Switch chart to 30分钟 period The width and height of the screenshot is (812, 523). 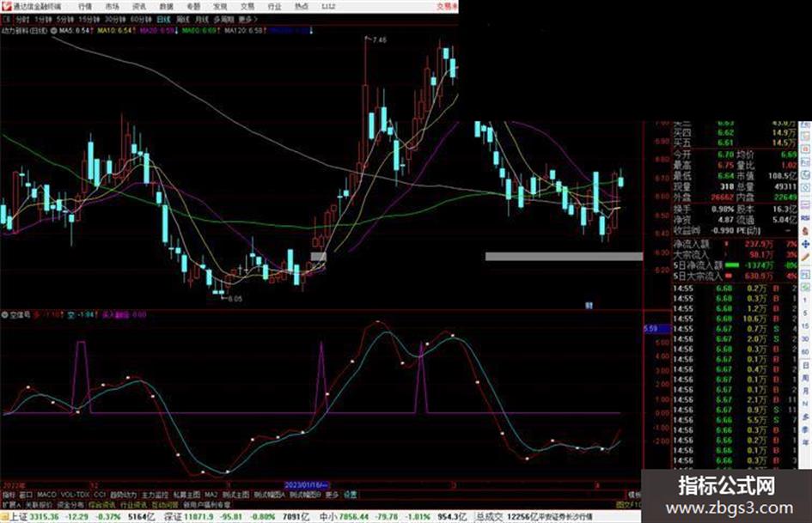click(115, 19)
